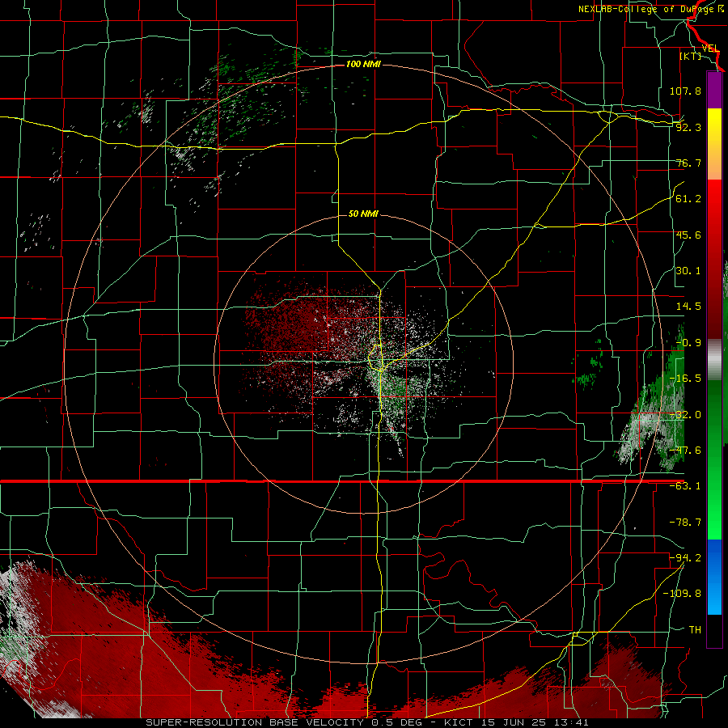Click the -94.2 velocity scale value

click(x=685, y=557)
